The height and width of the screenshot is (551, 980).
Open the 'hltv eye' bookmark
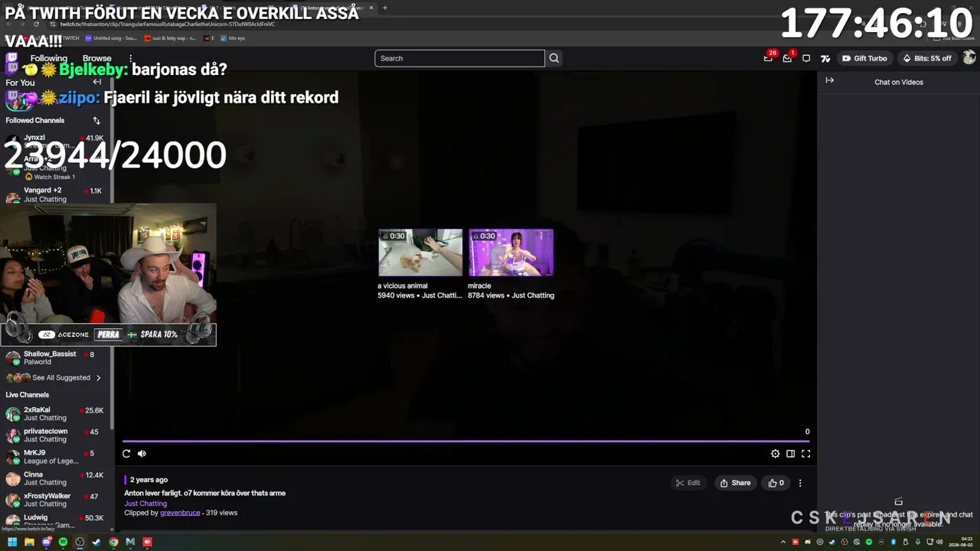click(x=233, y=37)
